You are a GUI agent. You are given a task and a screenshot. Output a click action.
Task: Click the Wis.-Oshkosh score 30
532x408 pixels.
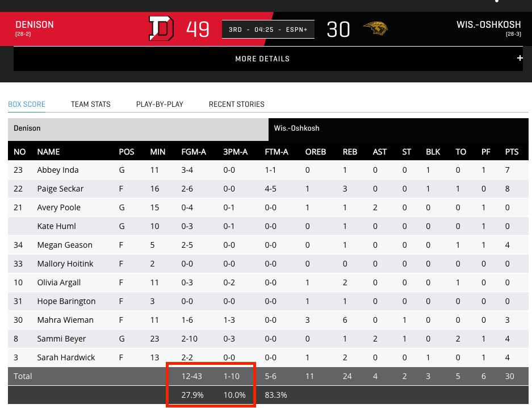(x=338, y=30)
